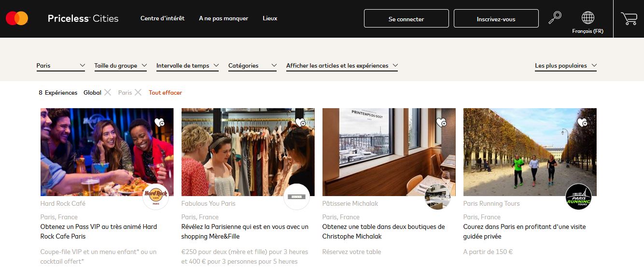This screenshot has width=644, height=269.
Task: Click the Hard Rock Cafe round logo
Action: 155,197
